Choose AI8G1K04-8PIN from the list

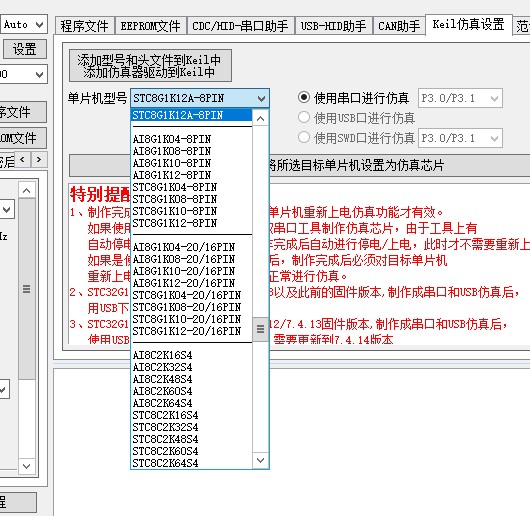(191, 139)
